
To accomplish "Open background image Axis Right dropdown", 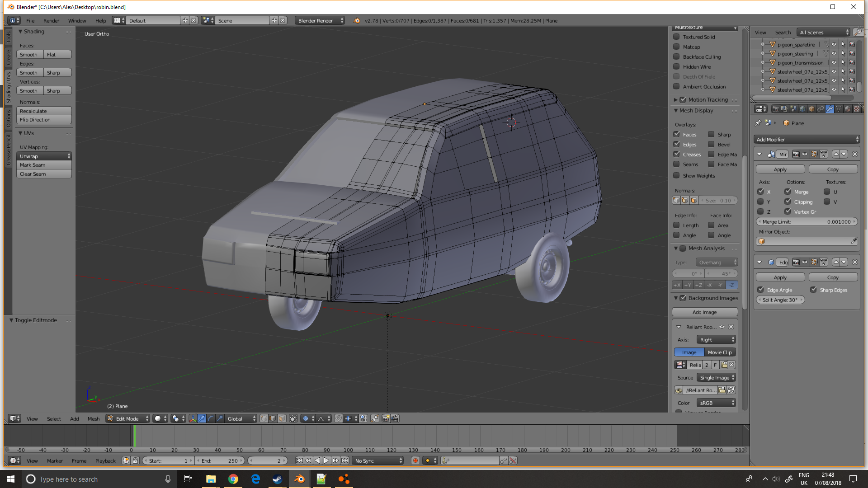I will [x=716, y=339].
